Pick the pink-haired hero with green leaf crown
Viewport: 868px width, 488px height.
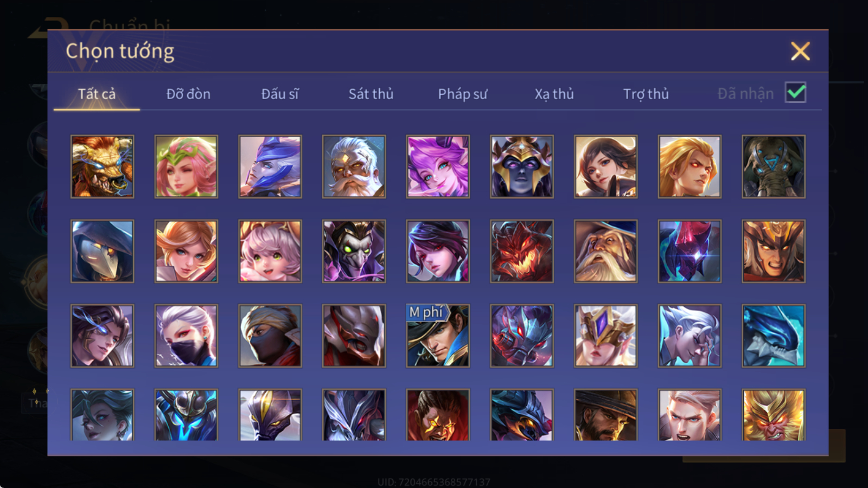[x=186, y=166]
